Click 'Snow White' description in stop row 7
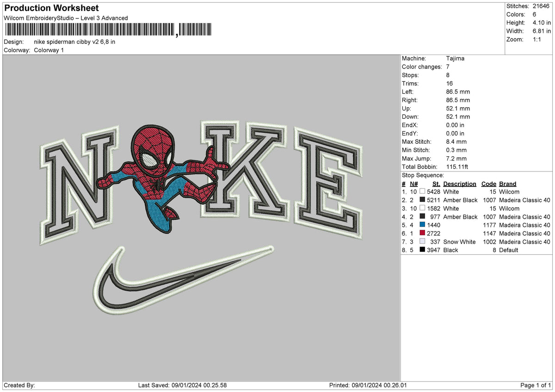This screenshot has height=392, width=555. [459, 241]
